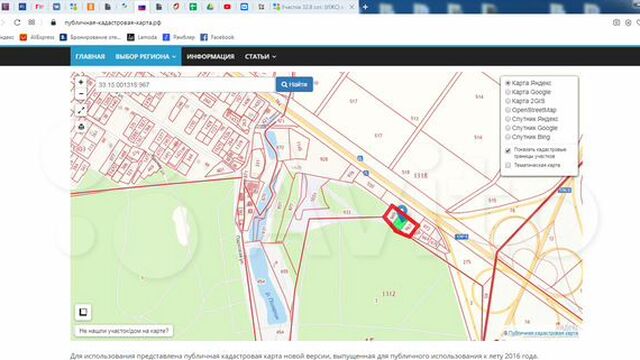Click the Найти search button

pyautogui.click(x=294, y=84)
